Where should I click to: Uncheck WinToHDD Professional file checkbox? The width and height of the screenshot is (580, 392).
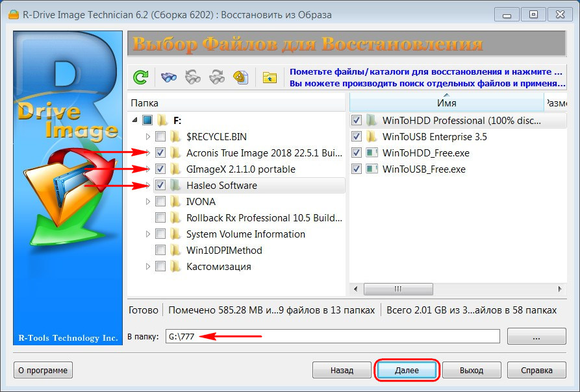pos(356,120)
